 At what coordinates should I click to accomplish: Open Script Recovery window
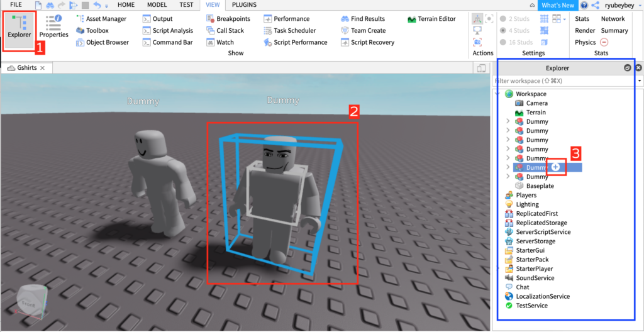point(367,42)
